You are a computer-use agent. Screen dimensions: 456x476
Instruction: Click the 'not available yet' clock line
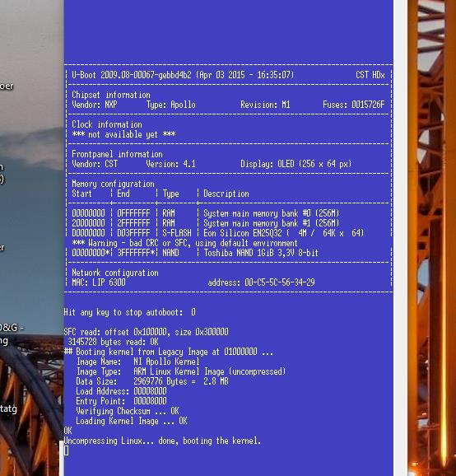(123, 134)
